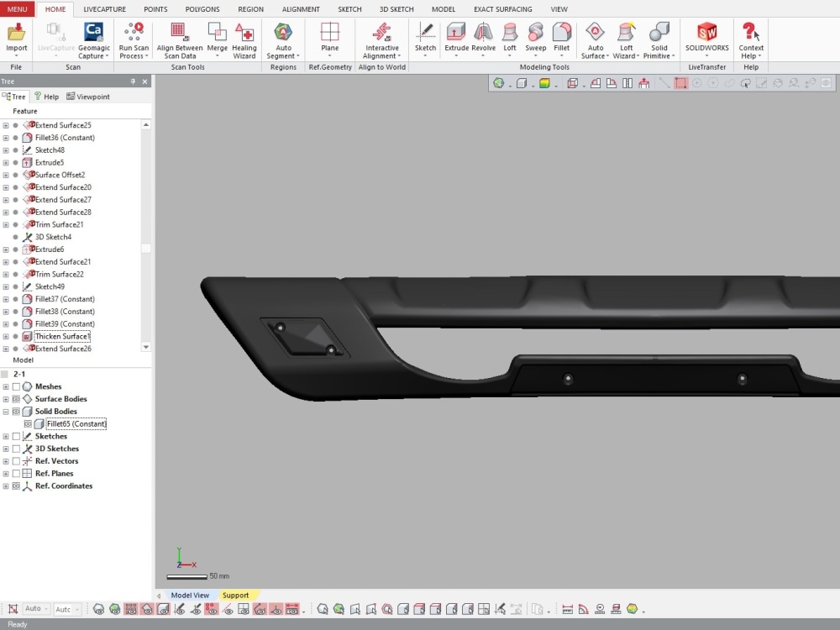
Task: Open the MENU tab
Action: click(17, 9)
